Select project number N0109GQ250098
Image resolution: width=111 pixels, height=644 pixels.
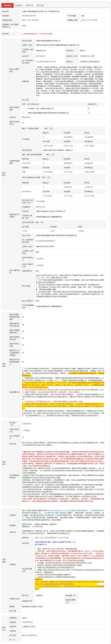[x=29, y=16]
